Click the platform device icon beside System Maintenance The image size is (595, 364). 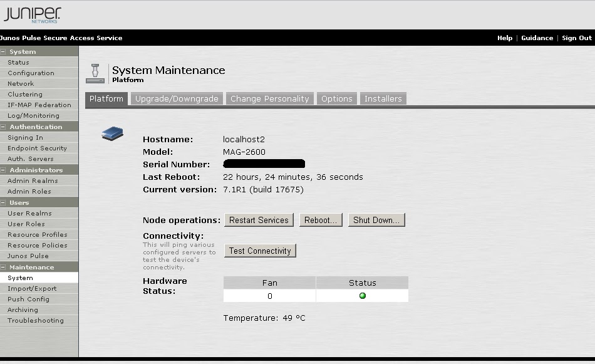pyautogui.click(x=95, y=72)
